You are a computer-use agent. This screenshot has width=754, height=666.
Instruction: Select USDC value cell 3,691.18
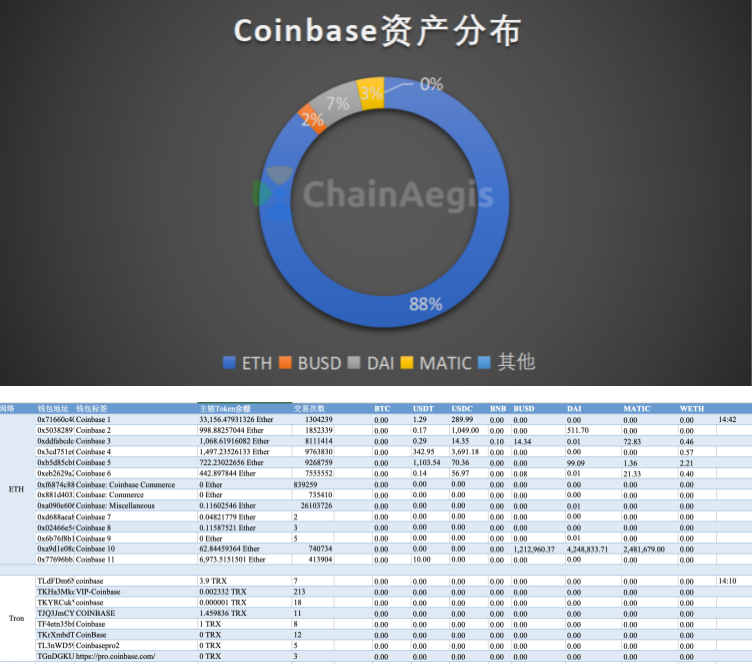click(x=468, y=452)
